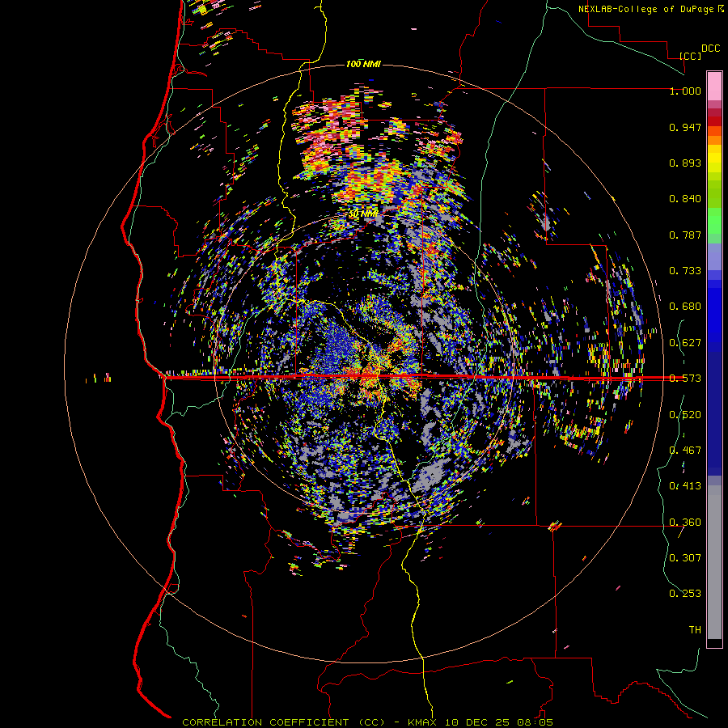Select the 1.000 value on the color scale
The image size is (728, 728).
(x=685, y=91)
